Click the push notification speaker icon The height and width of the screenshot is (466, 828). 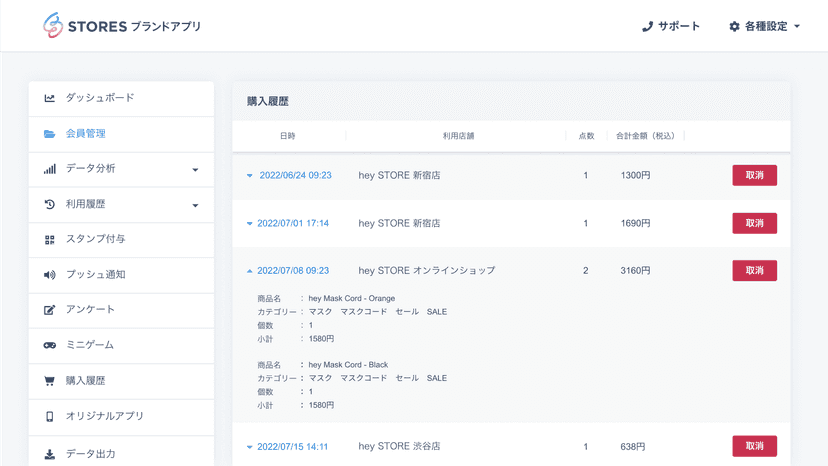50,275
